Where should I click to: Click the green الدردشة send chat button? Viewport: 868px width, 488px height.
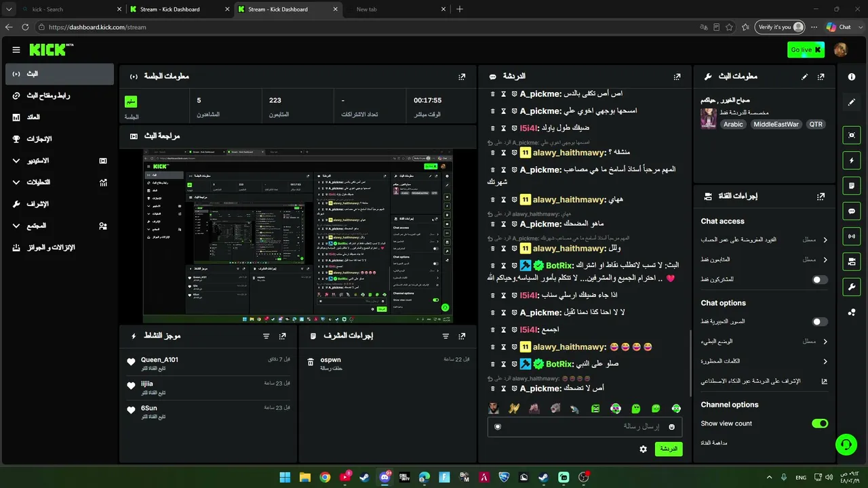click(x=669, y=449)
